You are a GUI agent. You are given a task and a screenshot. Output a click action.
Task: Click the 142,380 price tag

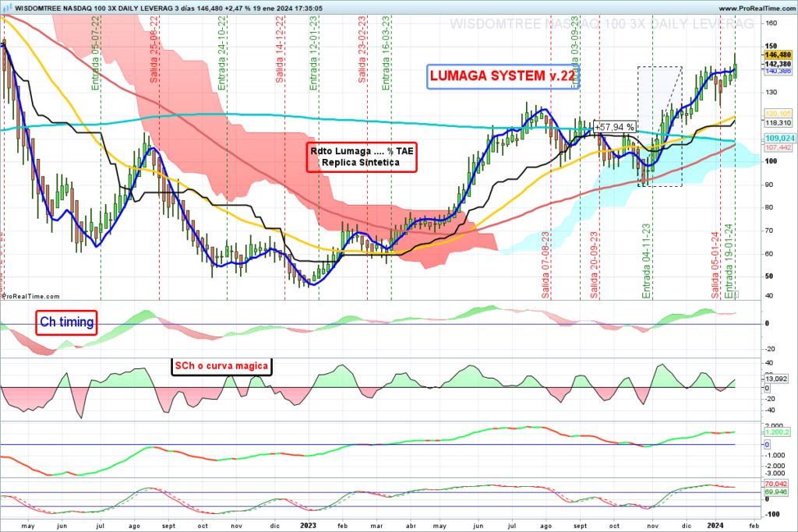click(x=778, y=64)
